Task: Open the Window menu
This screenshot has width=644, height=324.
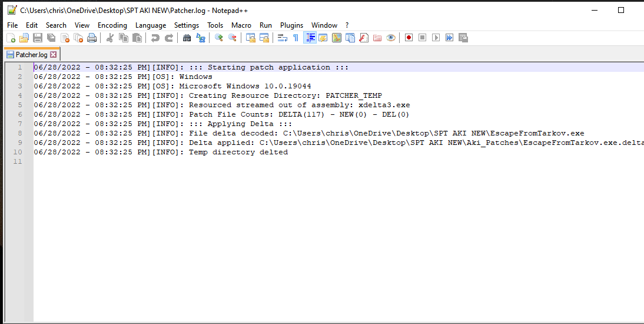Action: coord(324,25)
